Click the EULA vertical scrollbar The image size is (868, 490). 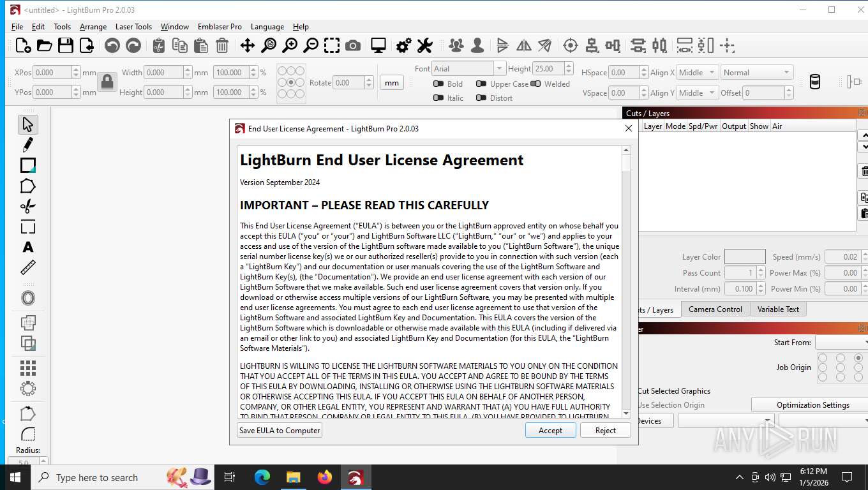click(626, 282)
